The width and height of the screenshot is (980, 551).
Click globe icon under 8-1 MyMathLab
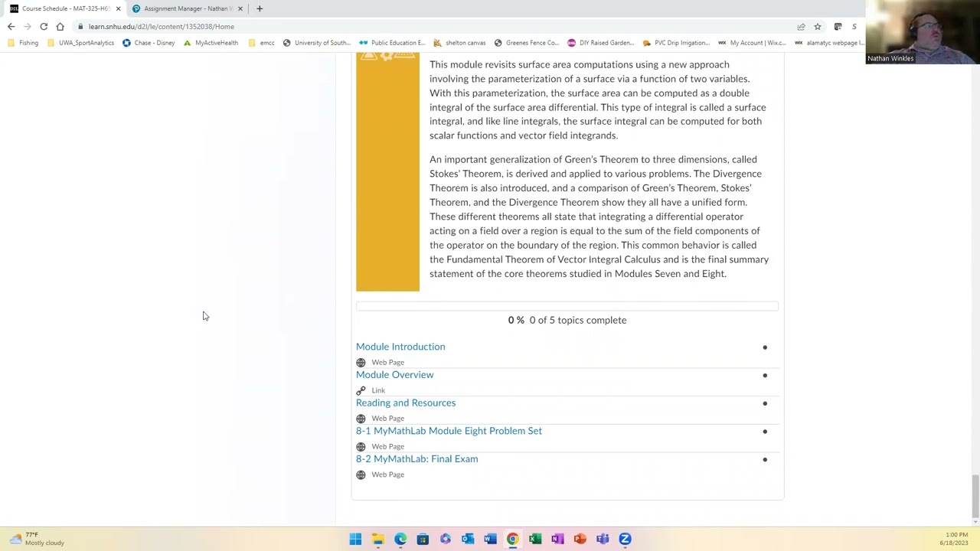pos(361,447)
